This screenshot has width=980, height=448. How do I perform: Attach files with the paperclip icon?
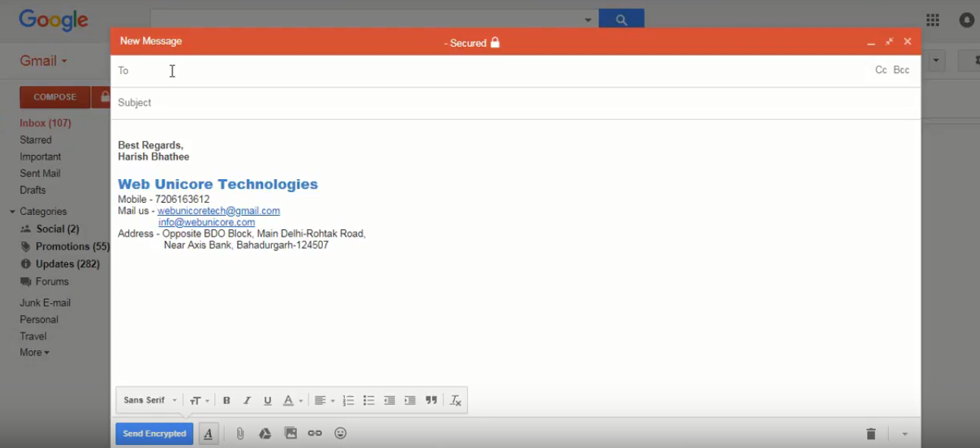240,434
